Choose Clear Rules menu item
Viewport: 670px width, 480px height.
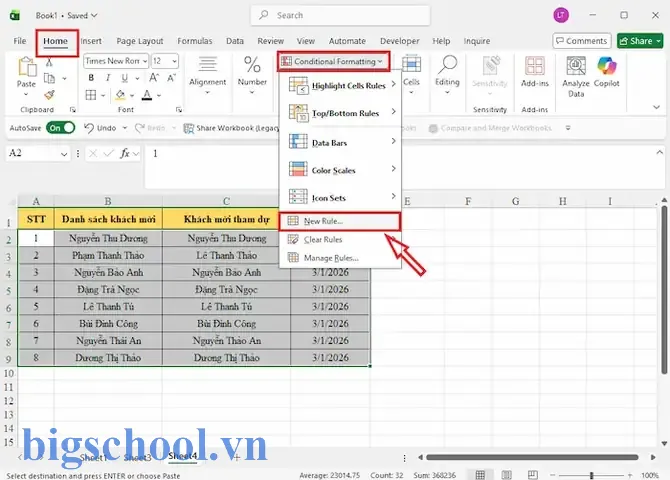pyautogui.click(x=340, y=240)
